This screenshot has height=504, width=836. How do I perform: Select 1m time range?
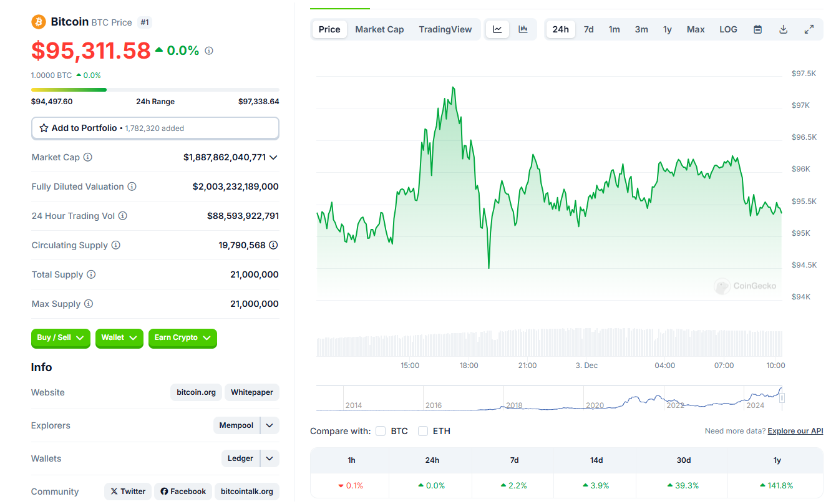[615, 29]
